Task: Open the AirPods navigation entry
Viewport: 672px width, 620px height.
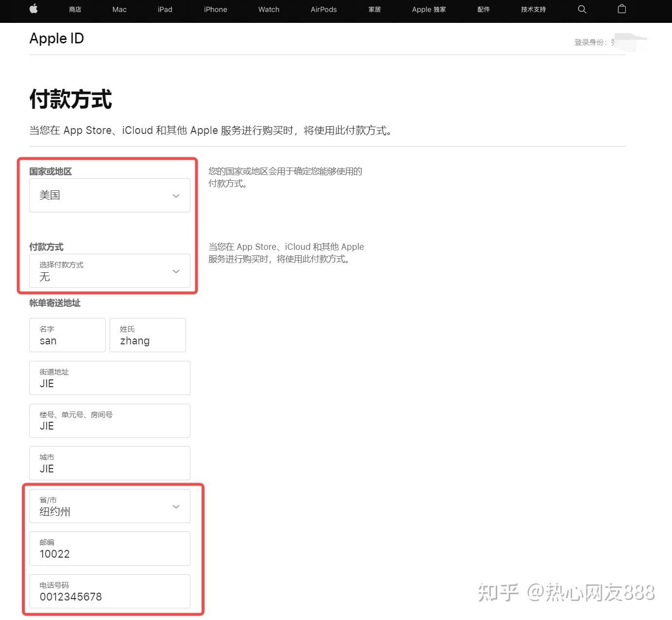Action: tap(323, 9)
